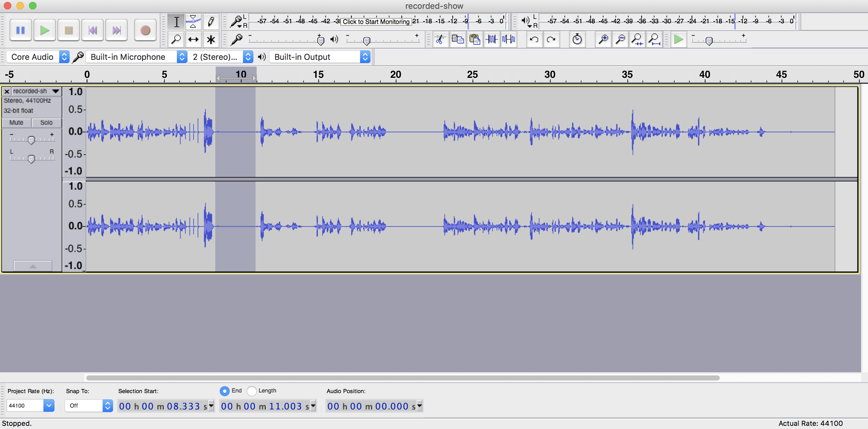
Task: Click the Zoom In magnifier icon
Action: pos(604,39)
